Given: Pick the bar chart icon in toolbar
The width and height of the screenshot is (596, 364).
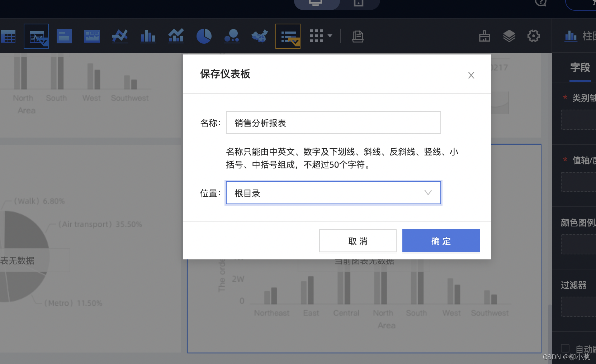Looking at the screenshot, I should (148, 36).
